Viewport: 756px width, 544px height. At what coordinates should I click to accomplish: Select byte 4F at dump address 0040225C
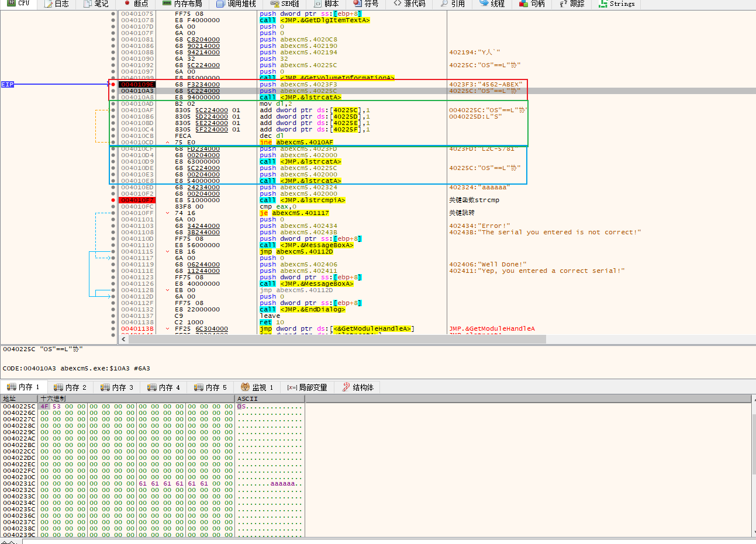pos(44,406)
